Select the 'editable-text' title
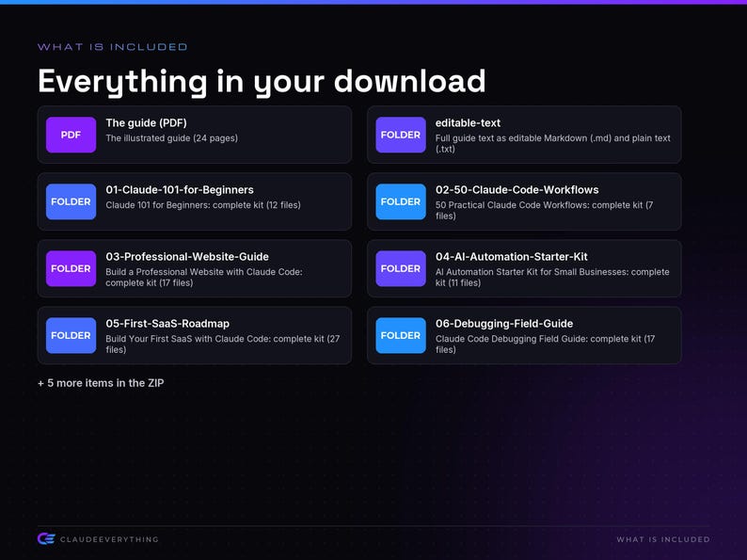This screenshot has width=747, height=560. [468, 123]
